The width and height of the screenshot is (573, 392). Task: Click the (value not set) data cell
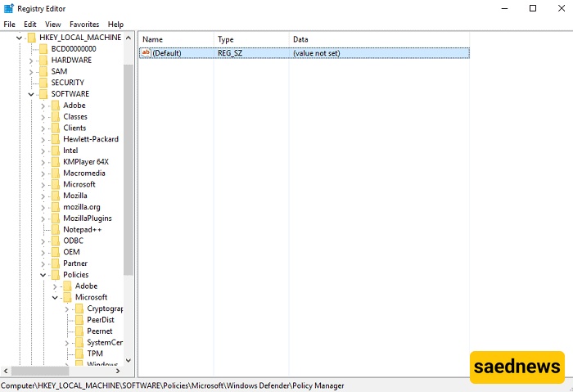317,53
